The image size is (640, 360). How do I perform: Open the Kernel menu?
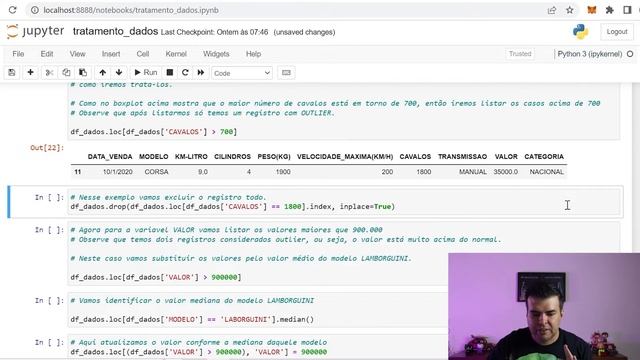pos(176,54)
